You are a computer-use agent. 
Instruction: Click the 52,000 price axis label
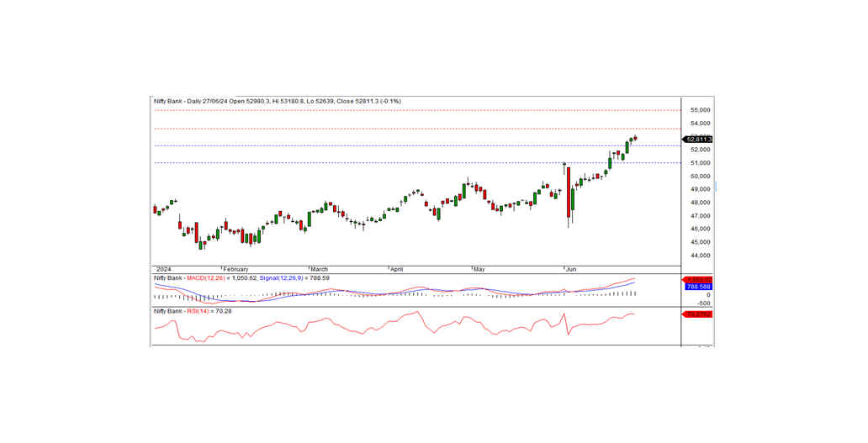(x=701, y=150)
